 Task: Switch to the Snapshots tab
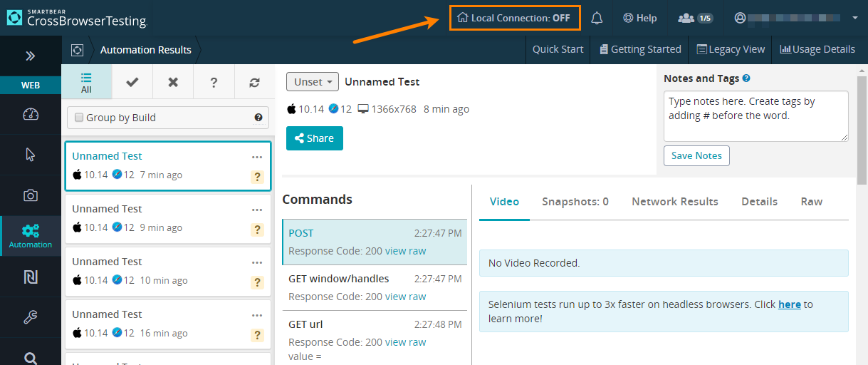pyautogui.click(x=575, y=202)
